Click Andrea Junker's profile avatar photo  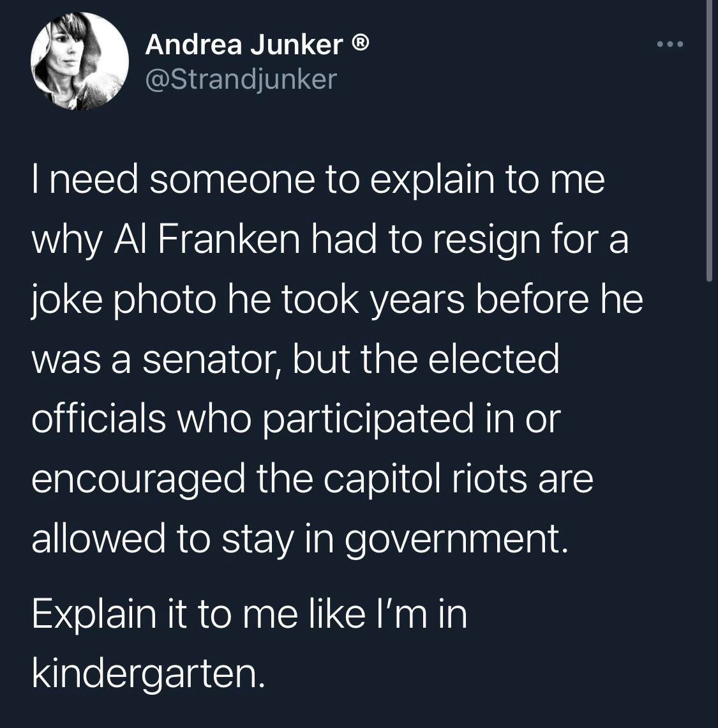pyautogui.click(x=80, y=61)
